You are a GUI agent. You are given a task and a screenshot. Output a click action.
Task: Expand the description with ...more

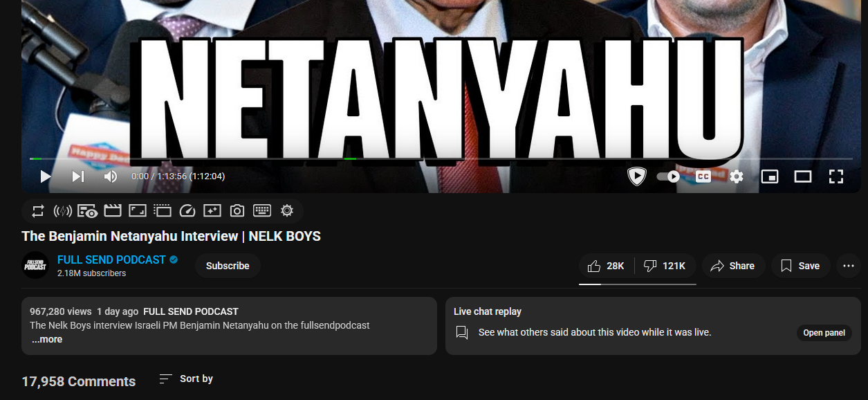click(47, 340)
